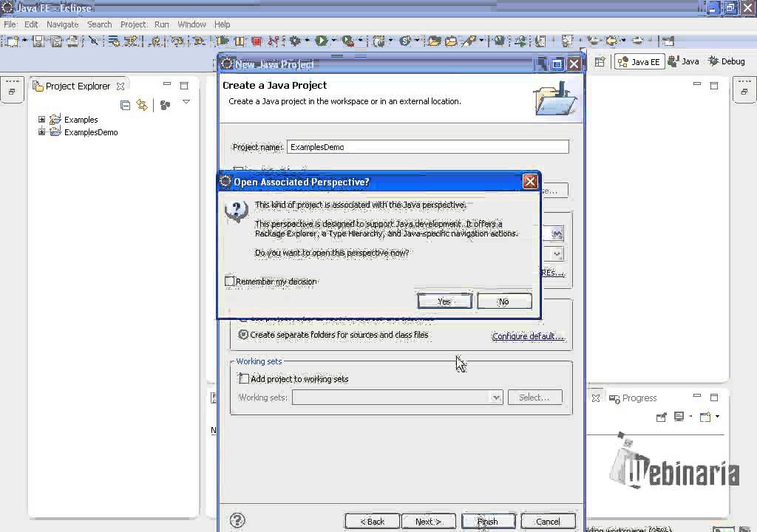Screen dimensions: 757x532
Task: Click the Debug bug toolbar icon
Action: coord(295,41)
